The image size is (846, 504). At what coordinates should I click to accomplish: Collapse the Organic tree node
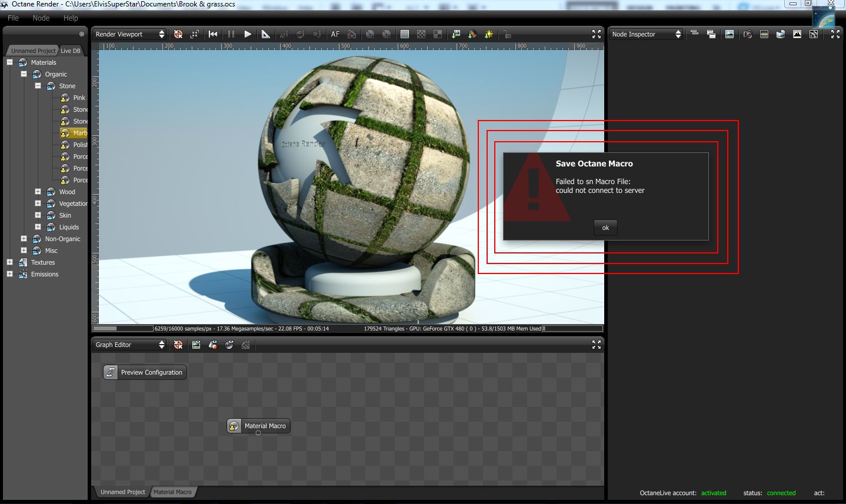24,74
